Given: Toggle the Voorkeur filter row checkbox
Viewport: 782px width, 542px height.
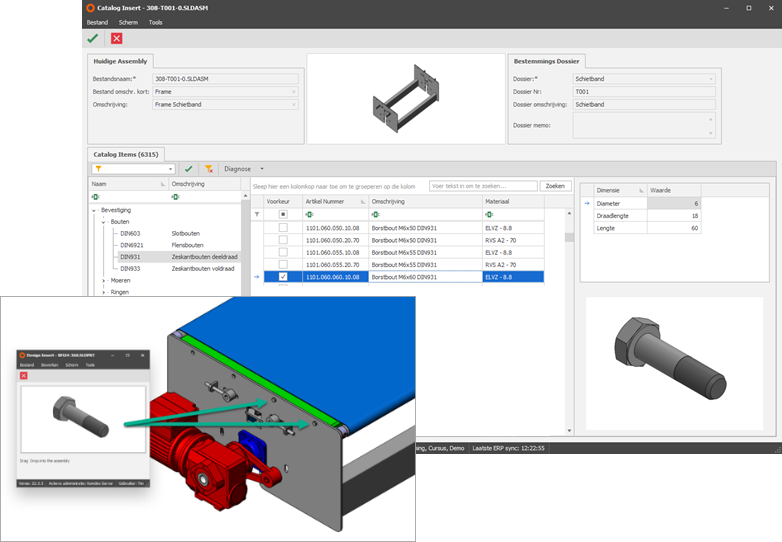Looking at the screenshot, I should [283, 214].
